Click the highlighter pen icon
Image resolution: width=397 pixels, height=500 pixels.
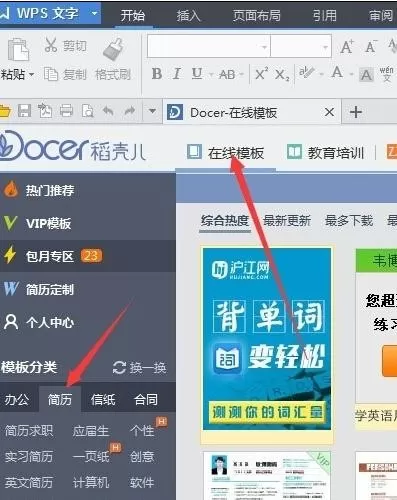click(306, 73)
